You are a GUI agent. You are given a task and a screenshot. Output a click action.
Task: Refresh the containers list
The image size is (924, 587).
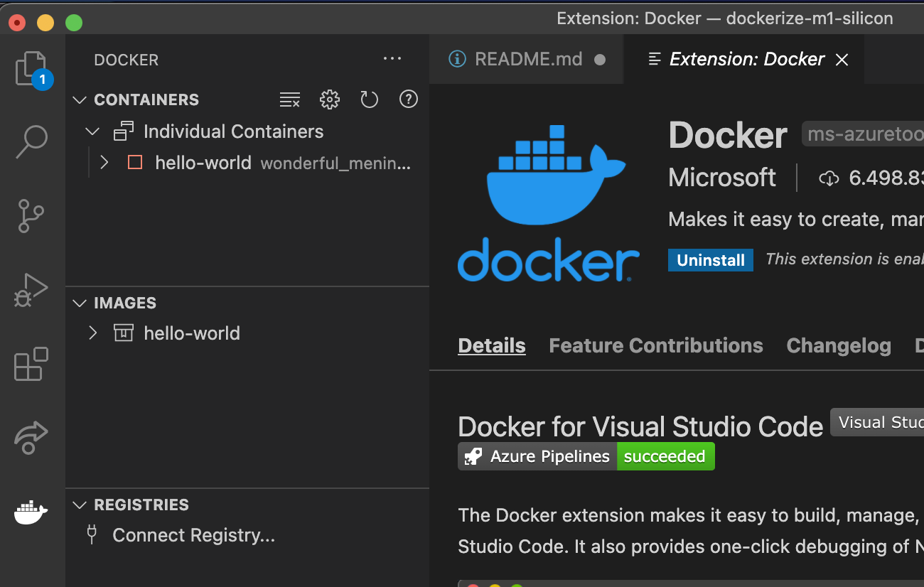coord(369,99)
